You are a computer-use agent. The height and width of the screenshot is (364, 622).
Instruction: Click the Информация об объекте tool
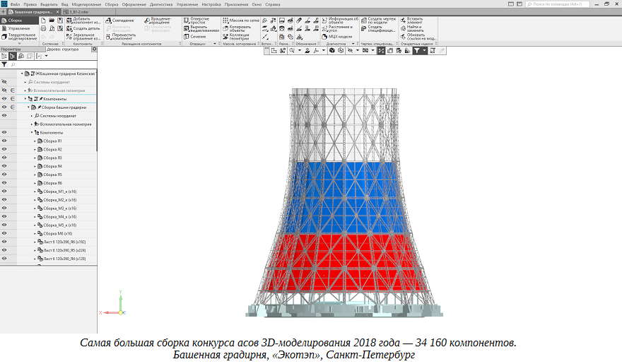point(340,20)
